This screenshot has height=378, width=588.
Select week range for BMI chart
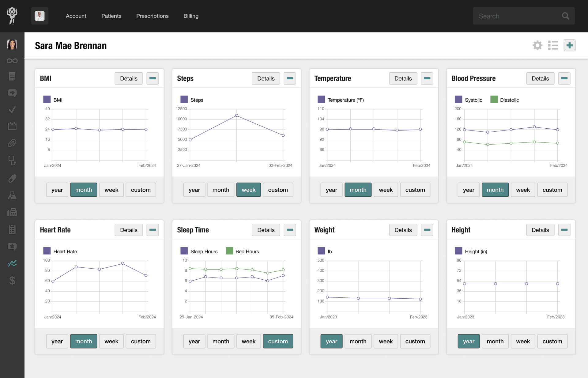coord(111,190)
